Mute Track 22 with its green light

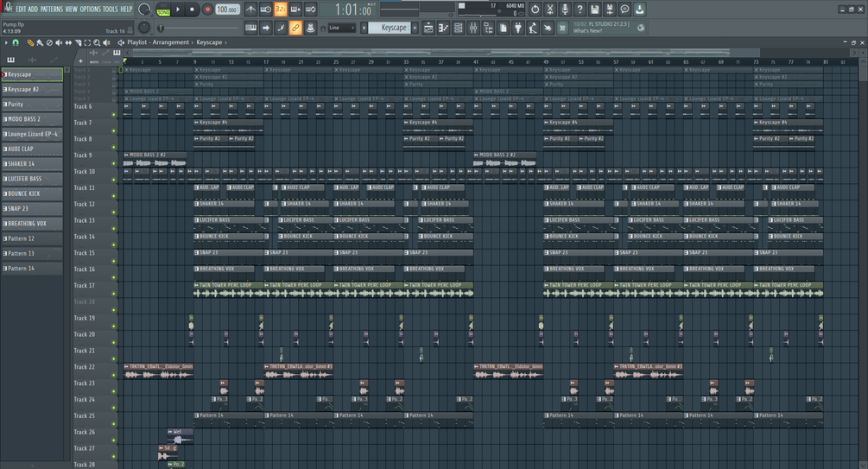click(113, 375)
